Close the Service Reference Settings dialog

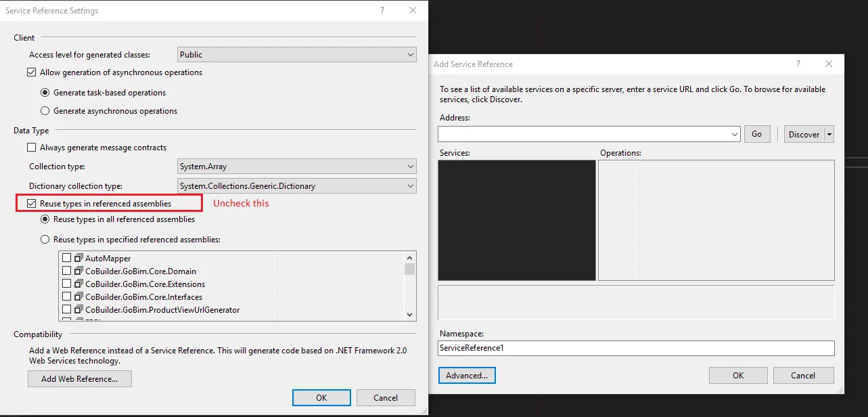click(x=413, y=11)
